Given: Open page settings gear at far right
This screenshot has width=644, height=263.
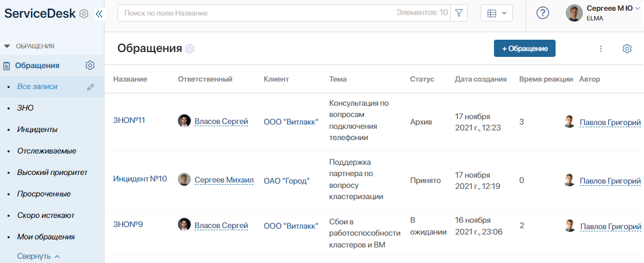Looking at the screenshot, I should click(x=627, y=49).
